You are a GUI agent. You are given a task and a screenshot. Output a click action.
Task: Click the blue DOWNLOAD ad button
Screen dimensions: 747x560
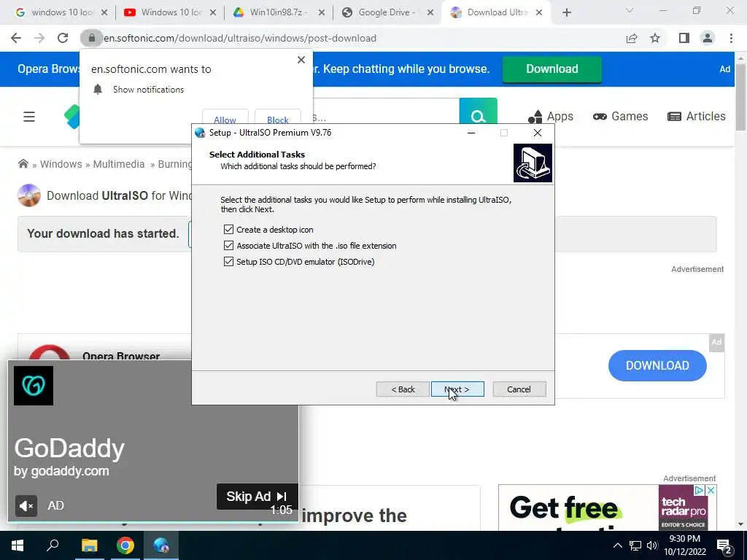coord(657,365)
